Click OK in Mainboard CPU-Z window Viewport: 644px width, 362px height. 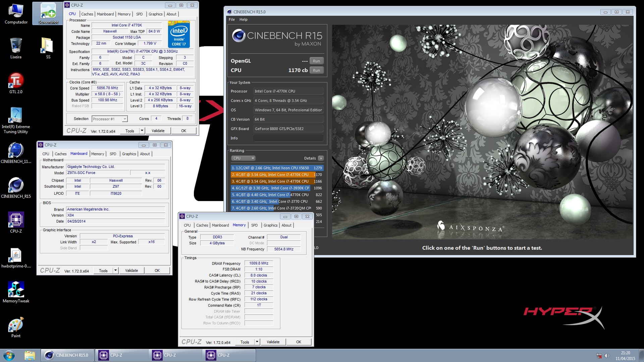coord(157,270)
